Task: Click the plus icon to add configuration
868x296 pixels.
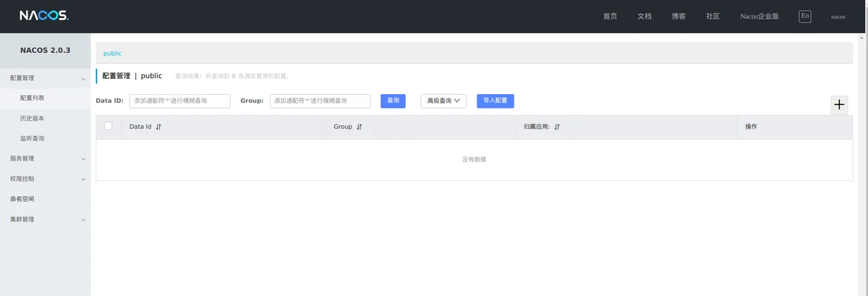Action: point(839,105)
